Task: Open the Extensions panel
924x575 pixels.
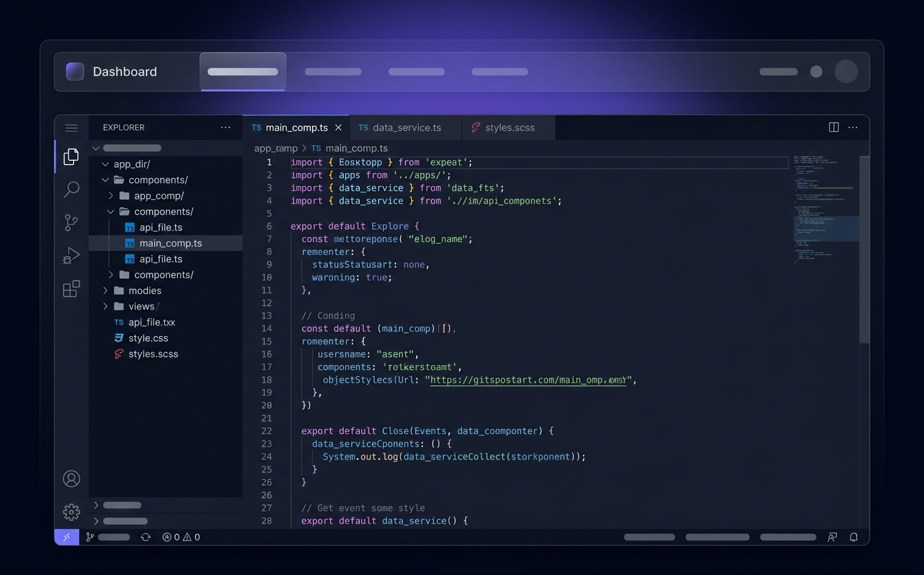Action: click(71, 288)
